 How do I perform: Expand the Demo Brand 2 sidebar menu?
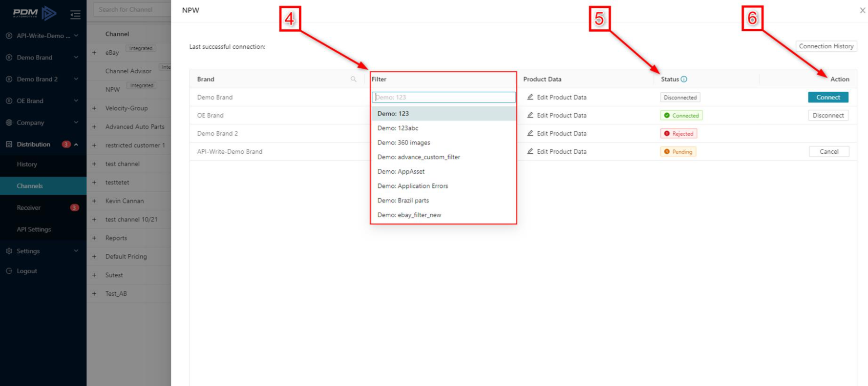(76, 79)
